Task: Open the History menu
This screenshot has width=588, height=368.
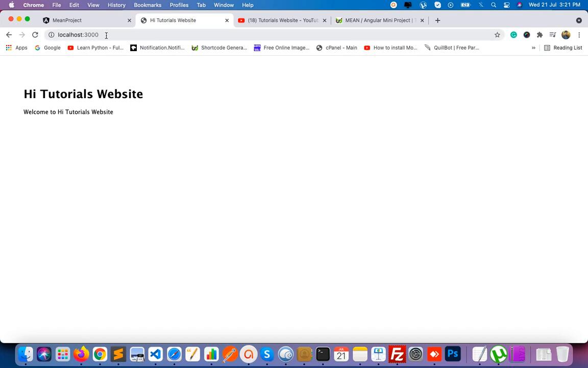Action: pyautogui.click(x=116, y=5)
